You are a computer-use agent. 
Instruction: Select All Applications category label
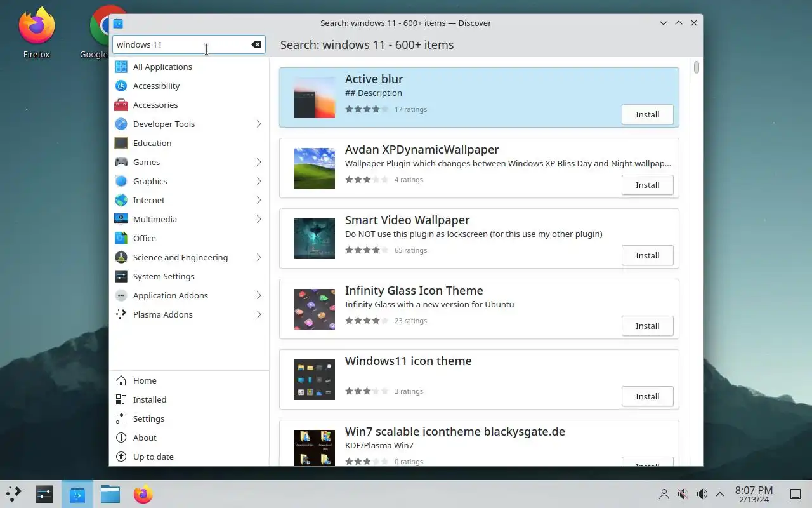coord(162,67)
